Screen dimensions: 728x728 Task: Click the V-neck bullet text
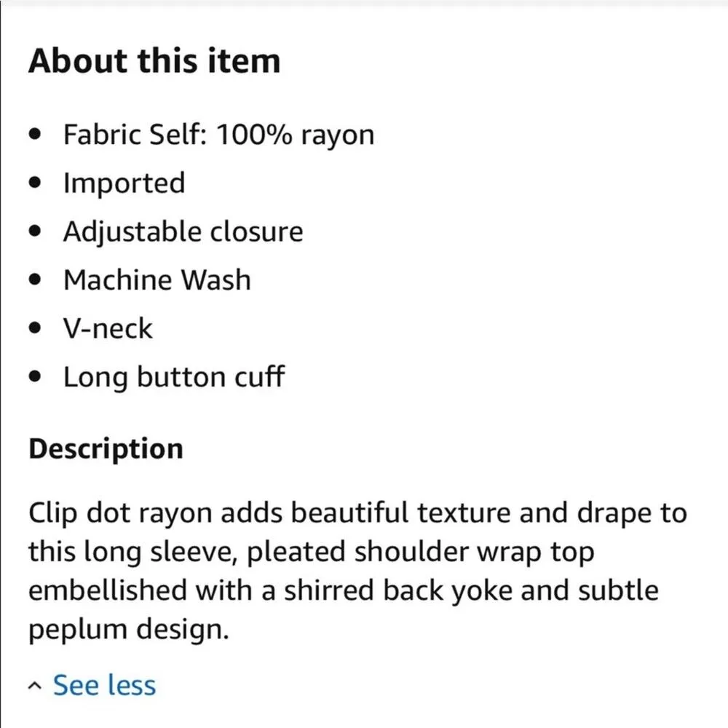coord(108,328)
